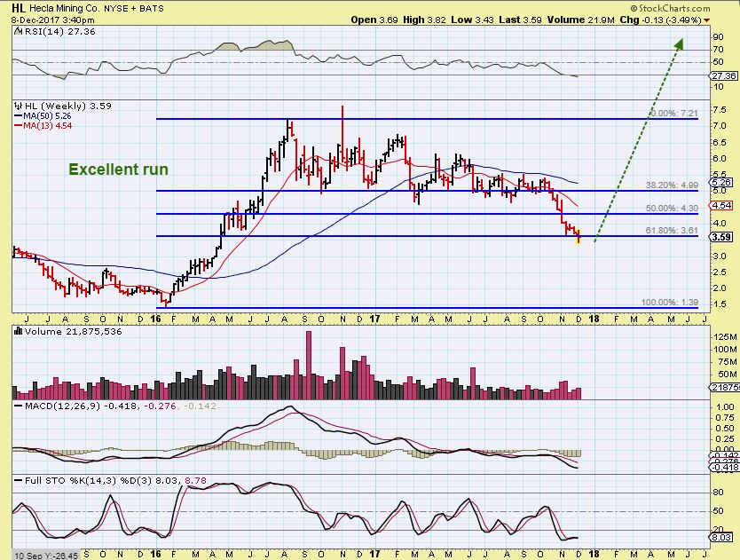The image size is (740, 560).
Task: Click the HL (Weekly) 3.59 chart label
Action: click(x=68, y=106)
